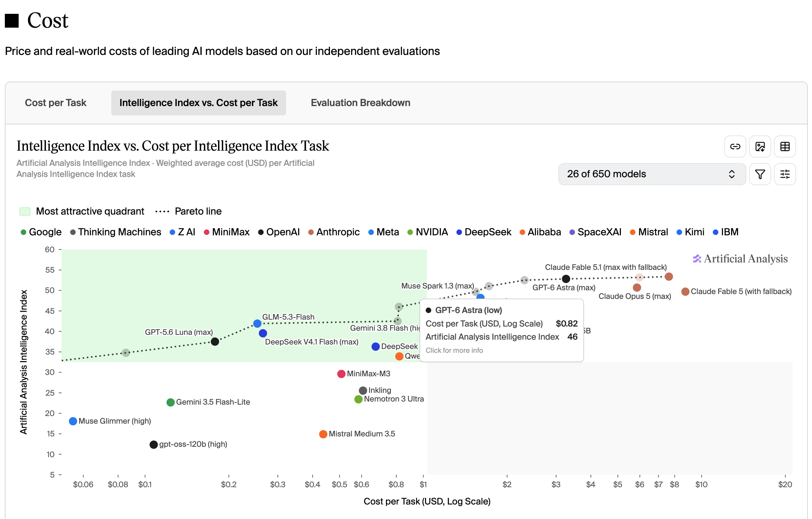Viewport: 812px width, 519px height.
Task: Toggle Z AI legend entry
Action: coord(182,232)
